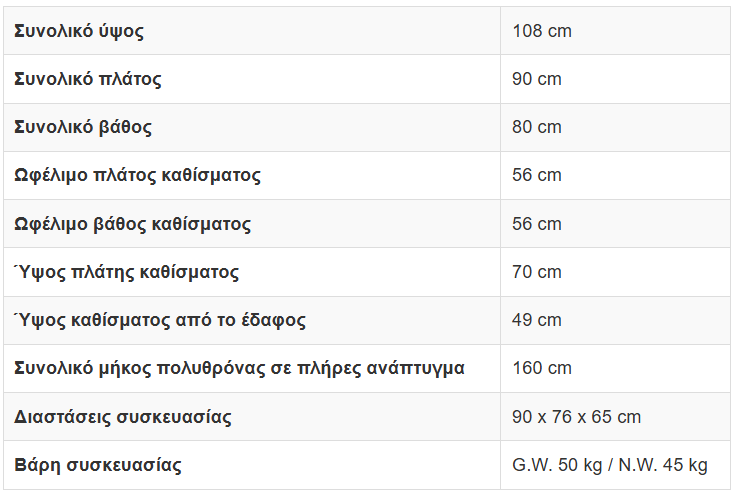Select the '56 cm' seat width value
This screenshot has width=737, height=496.
537,175
